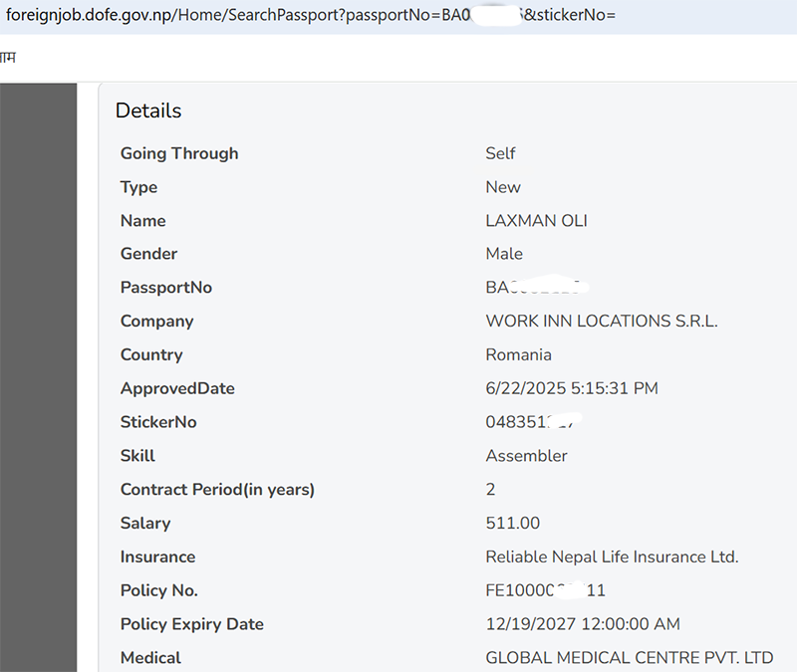Select company WORK INN LOCATIONS S.R.L.
Viewport: 797px width, 672px height.
[602, 321]
